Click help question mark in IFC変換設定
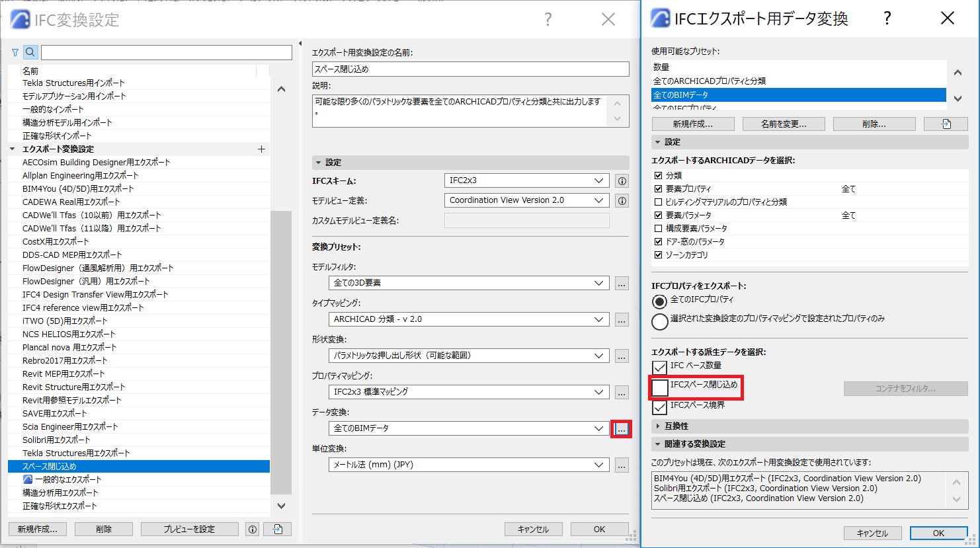980x548 pixels. pyautogui.click(x=548, y=20)
